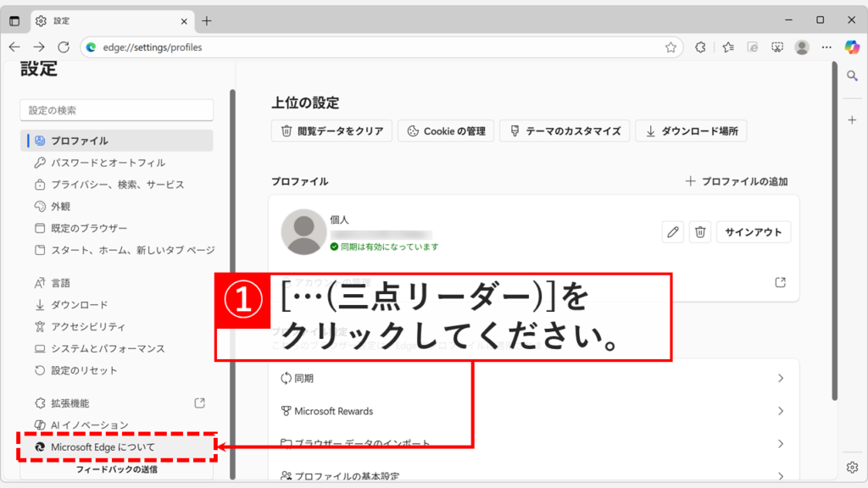This screenshot has width=868, height=488.
Task: Open new tab with the plus button
Action: tap(207, 20)
